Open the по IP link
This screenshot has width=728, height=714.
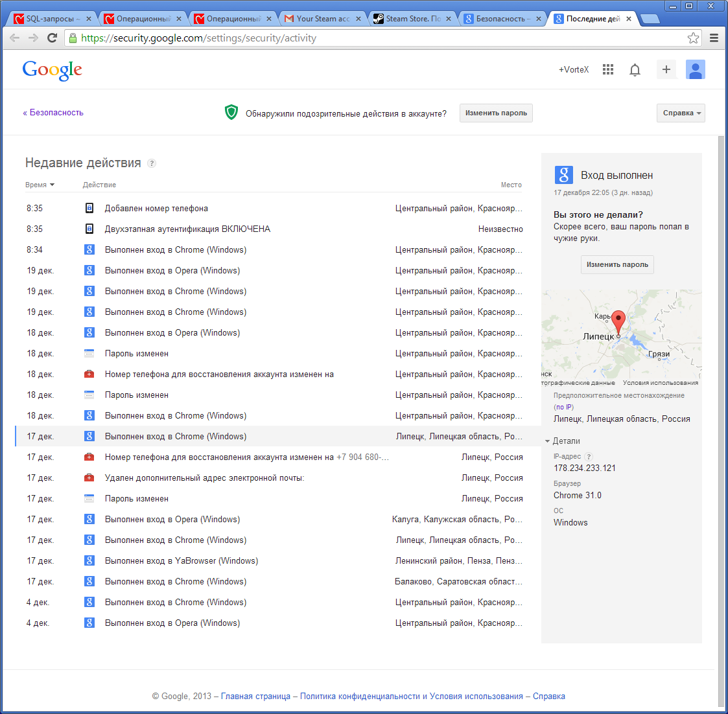pos(563,408)
